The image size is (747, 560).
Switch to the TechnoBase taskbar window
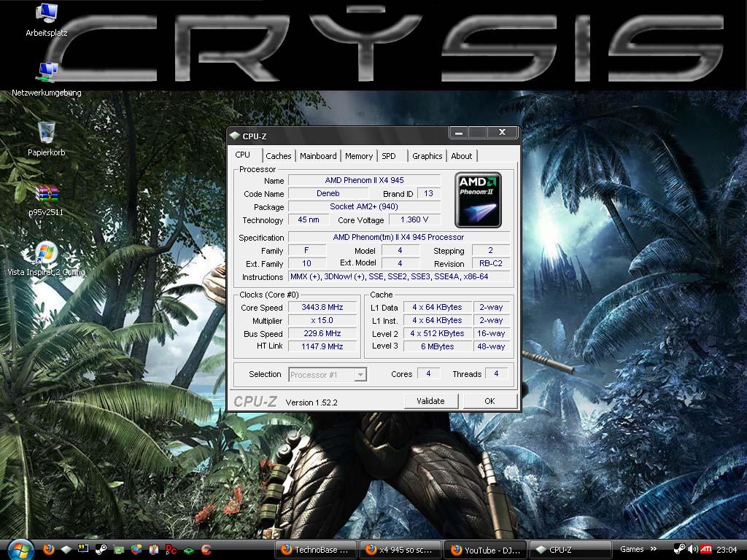(317, 550)
